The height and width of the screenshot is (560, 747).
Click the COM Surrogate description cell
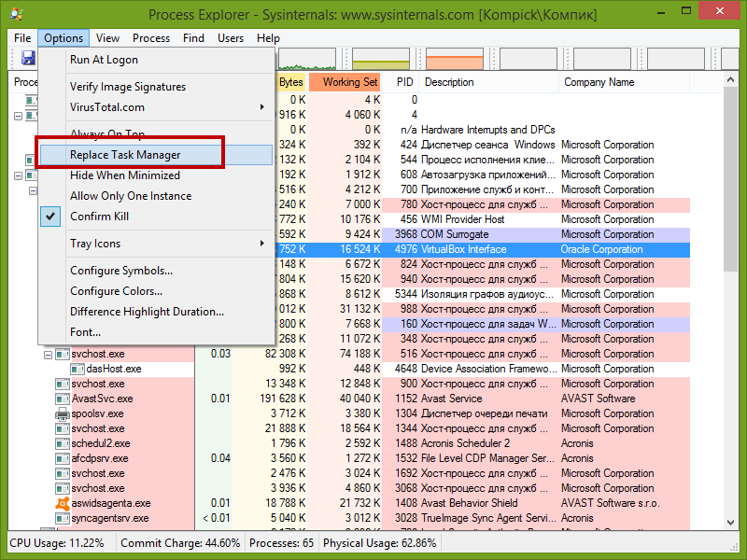click(455, 234)
